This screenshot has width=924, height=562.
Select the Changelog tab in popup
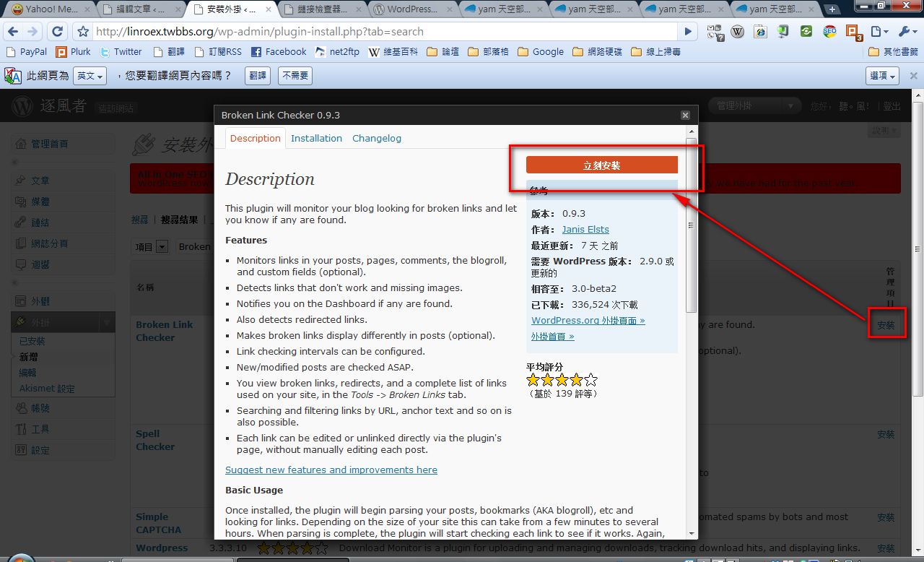(377, 138)
